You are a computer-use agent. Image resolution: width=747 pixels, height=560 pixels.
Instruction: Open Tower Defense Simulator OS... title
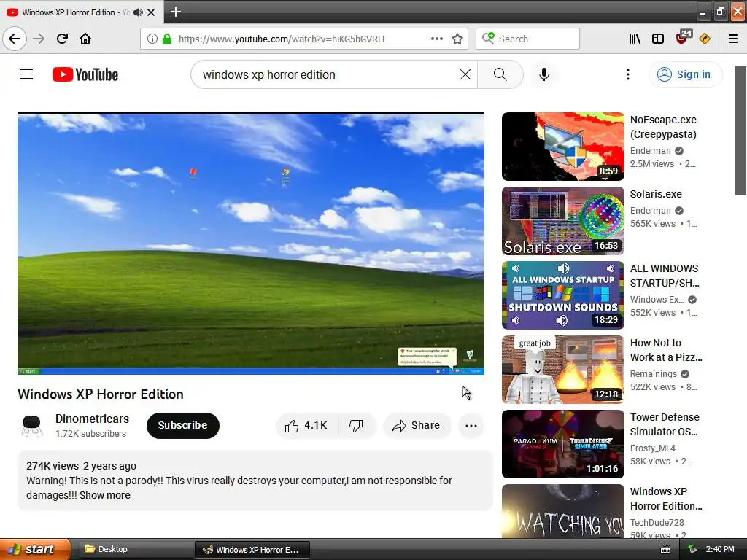coord(665,424)
